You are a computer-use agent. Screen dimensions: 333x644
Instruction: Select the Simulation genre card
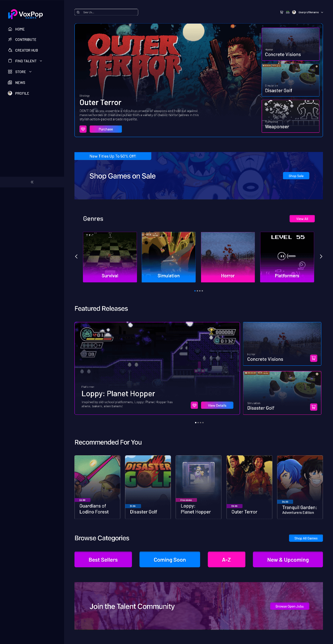[x=169, y=257]
